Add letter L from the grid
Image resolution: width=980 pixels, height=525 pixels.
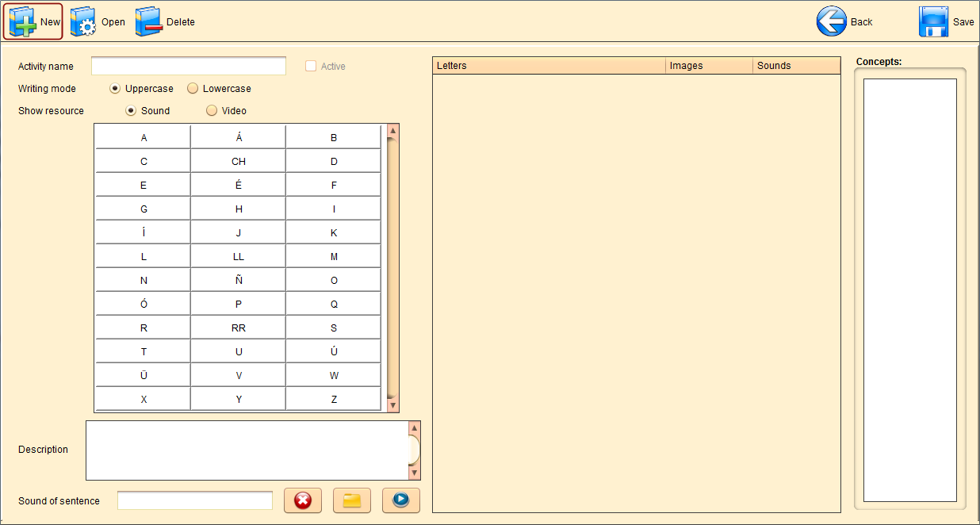click(x=144, y=256)
